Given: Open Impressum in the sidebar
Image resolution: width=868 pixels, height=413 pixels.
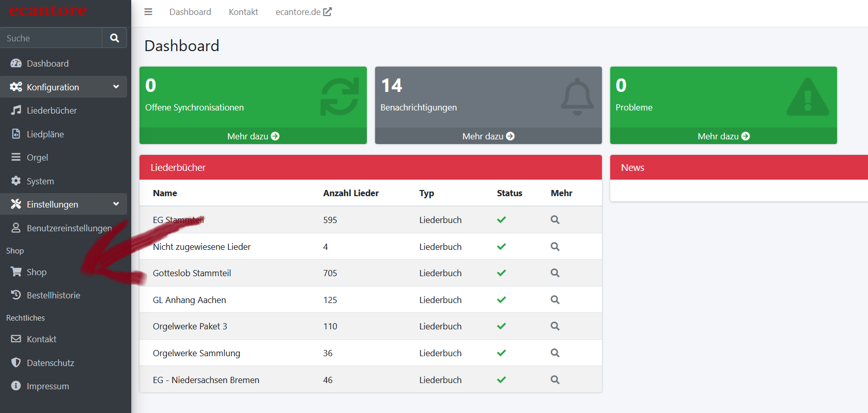Looking at the screenshot, I should (64, 386).
